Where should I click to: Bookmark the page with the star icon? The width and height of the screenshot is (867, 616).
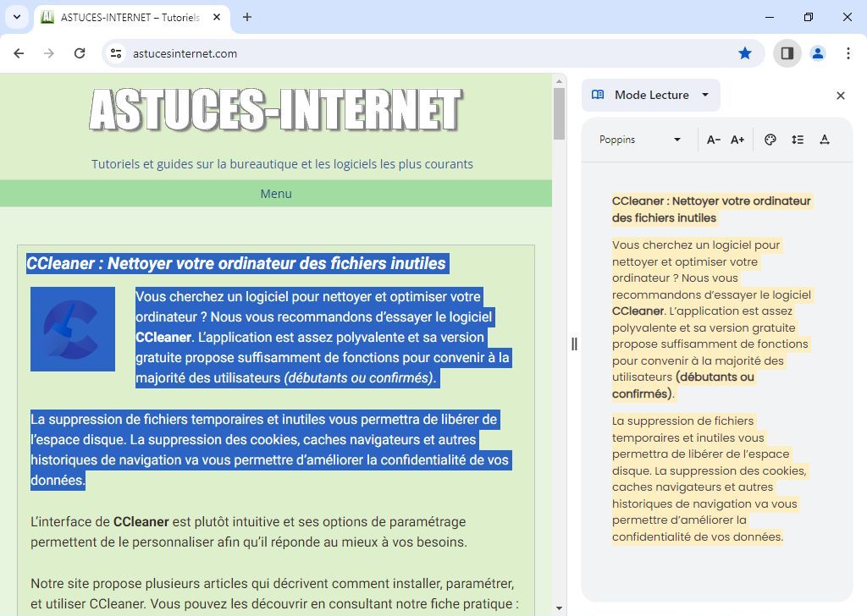[744, 52]
